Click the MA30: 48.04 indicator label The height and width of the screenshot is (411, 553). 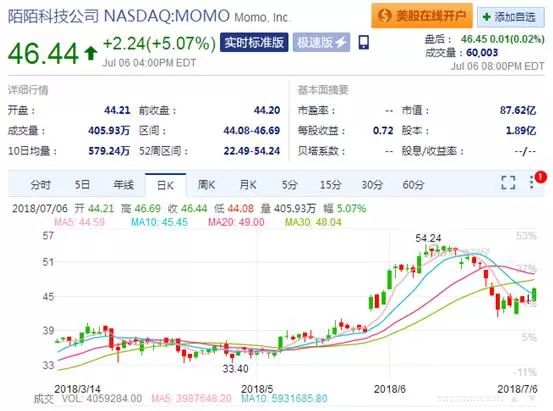click(313, 222)
